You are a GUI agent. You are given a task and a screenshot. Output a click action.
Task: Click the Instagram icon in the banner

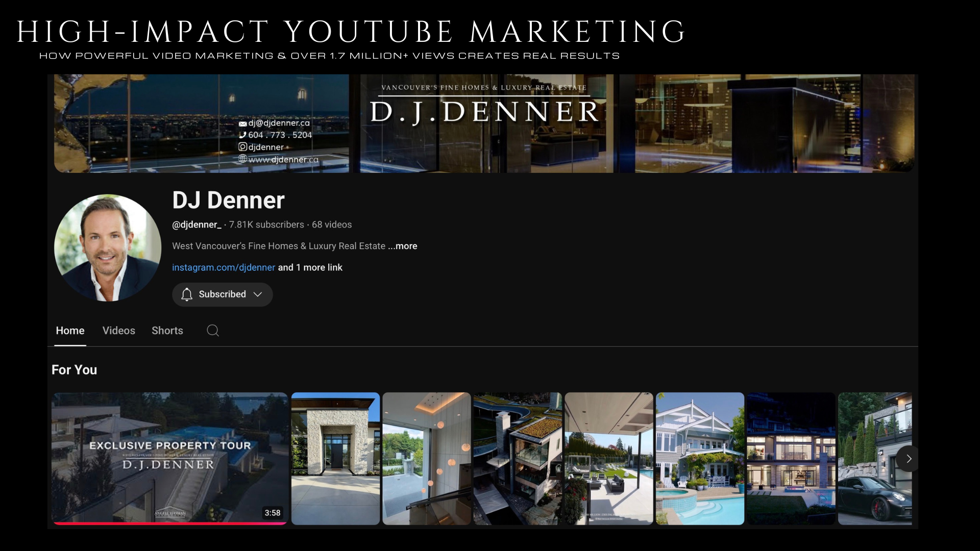[x=242, y=147]
